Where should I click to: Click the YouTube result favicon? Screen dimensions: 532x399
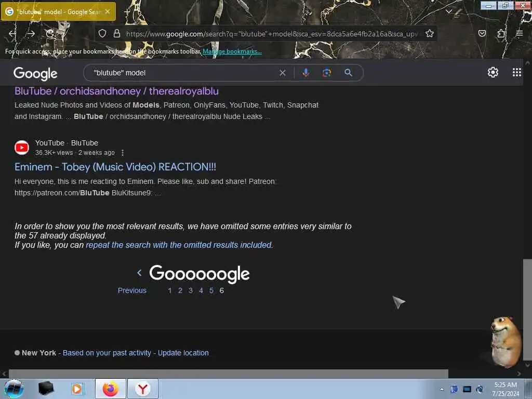pos(22,148)
